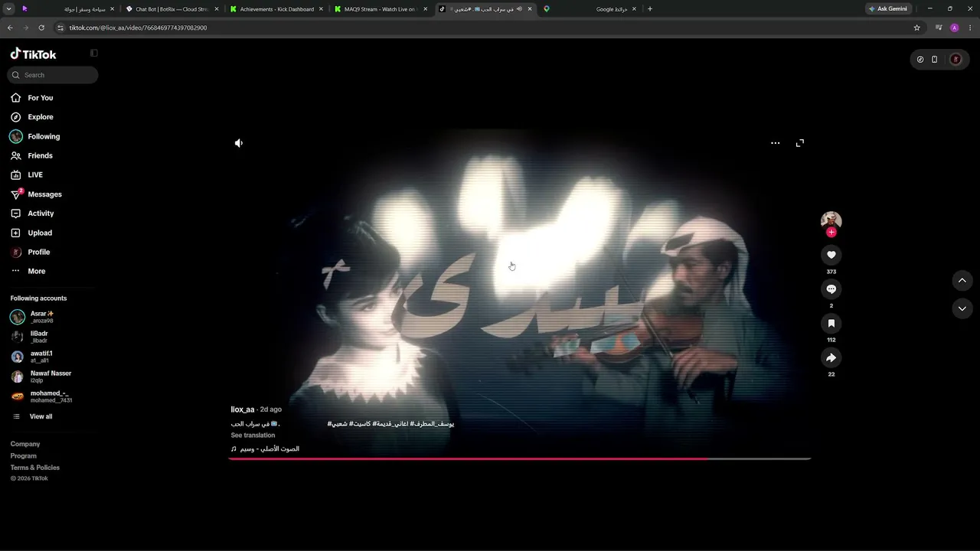Screen dimensions: 980x551
Task: Follow the creator with the plus button
Action: (x=831, y=233)
